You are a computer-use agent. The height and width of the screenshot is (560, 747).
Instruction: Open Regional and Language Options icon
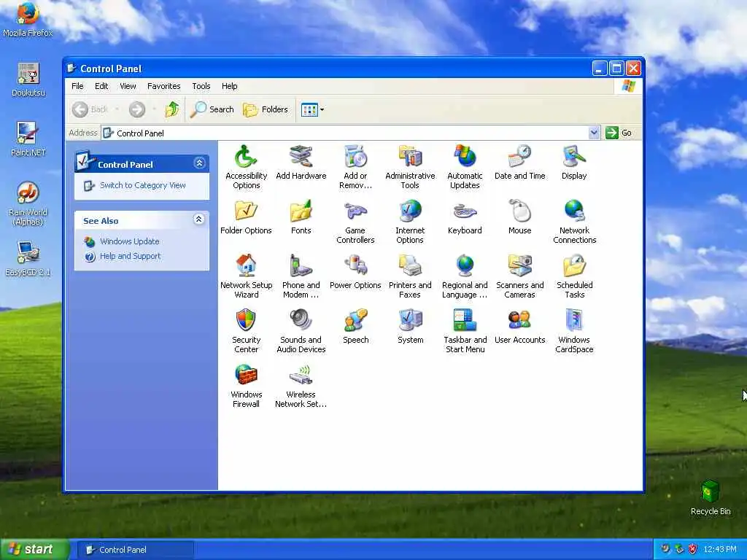[x=465, y=276]
